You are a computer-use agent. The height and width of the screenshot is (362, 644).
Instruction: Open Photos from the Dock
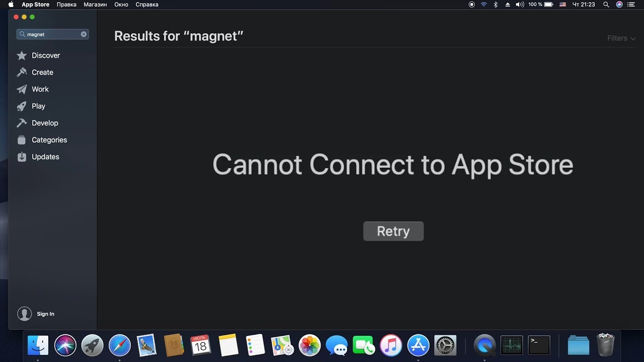[309, 345]
